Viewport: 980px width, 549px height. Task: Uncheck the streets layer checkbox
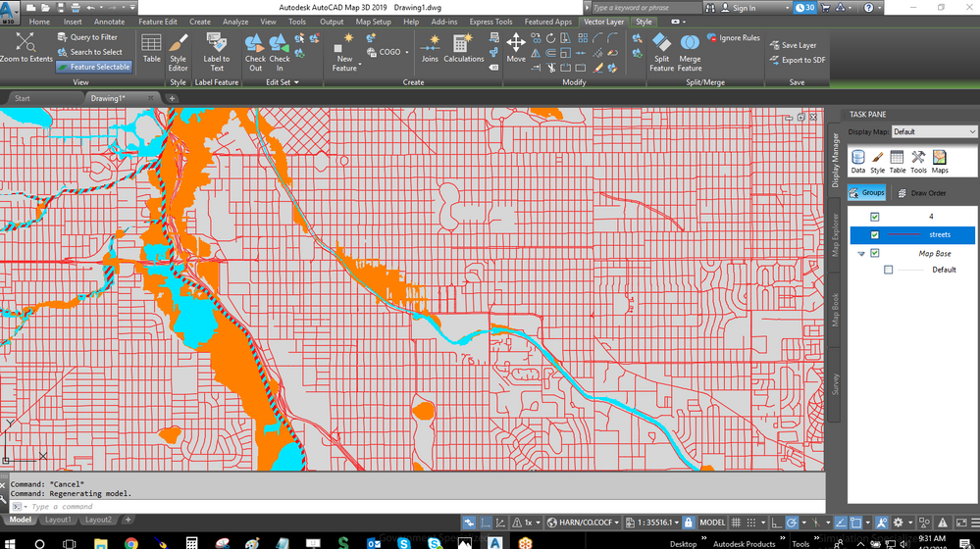[x=874, y=235]
